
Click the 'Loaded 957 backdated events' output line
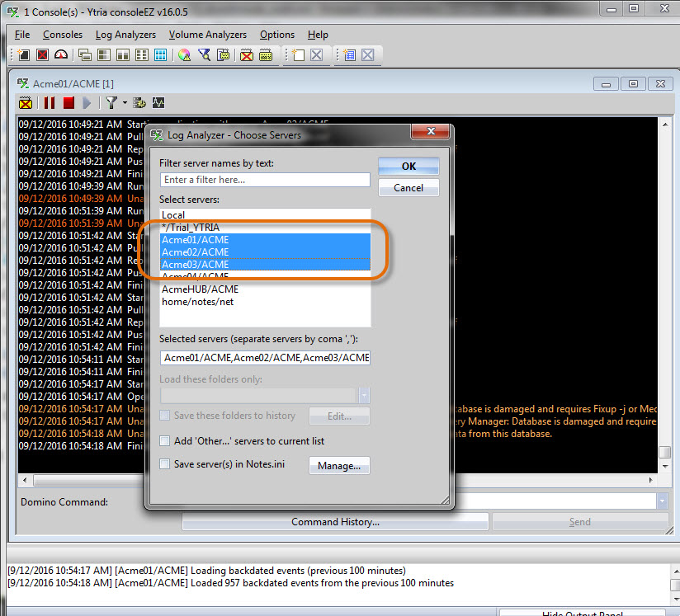[x=231, y=583]
